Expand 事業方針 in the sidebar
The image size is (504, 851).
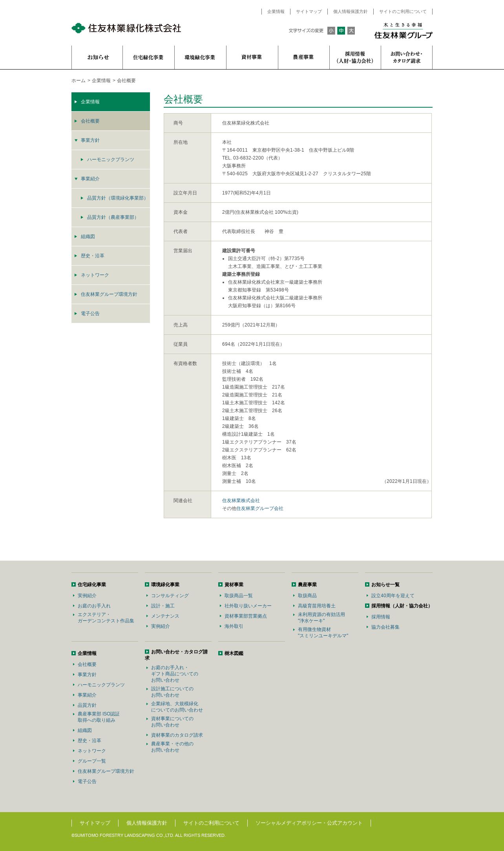click(x=111, y=140)
